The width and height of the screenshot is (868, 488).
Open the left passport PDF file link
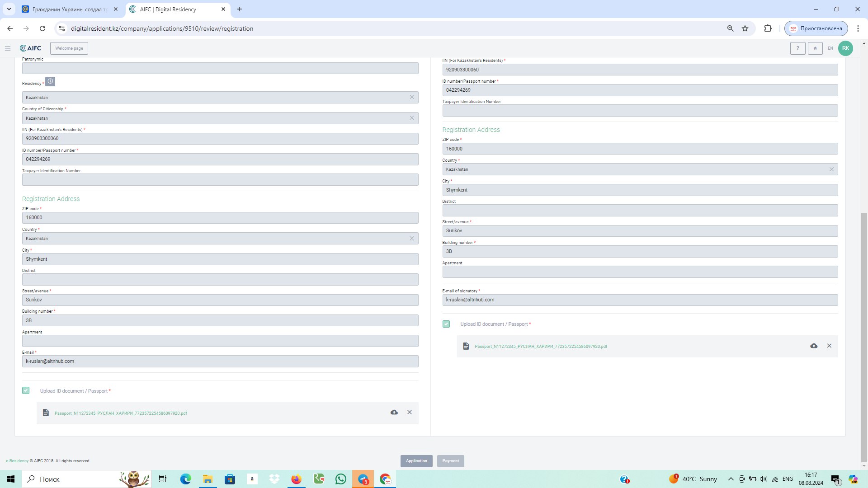point(121,413)
